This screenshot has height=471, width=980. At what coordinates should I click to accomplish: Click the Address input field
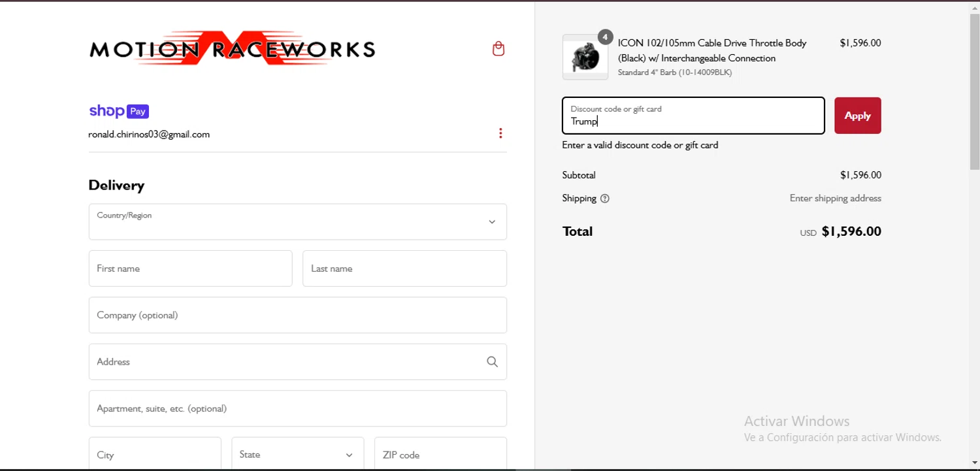click(x=298, y=362)
